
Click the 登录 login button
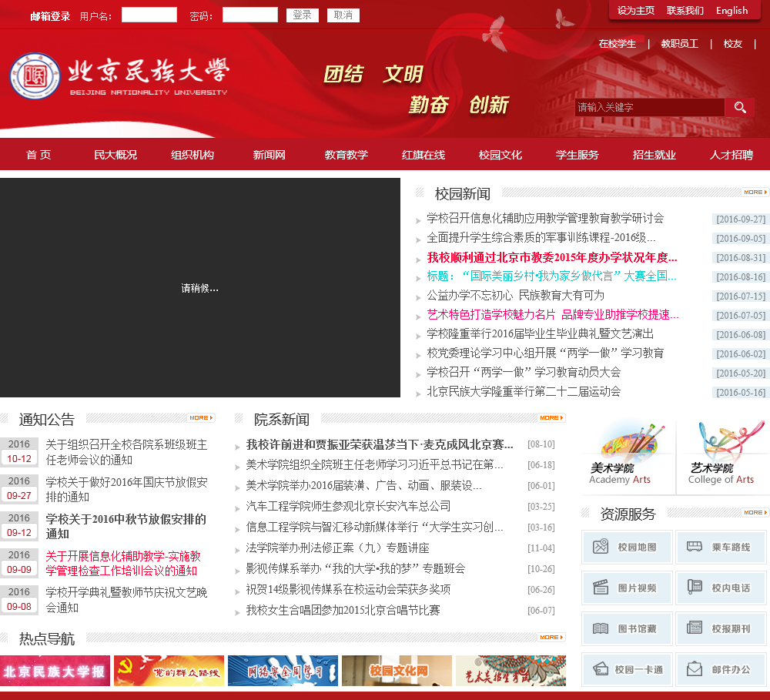pyautogui.click(x=302, y=15)
